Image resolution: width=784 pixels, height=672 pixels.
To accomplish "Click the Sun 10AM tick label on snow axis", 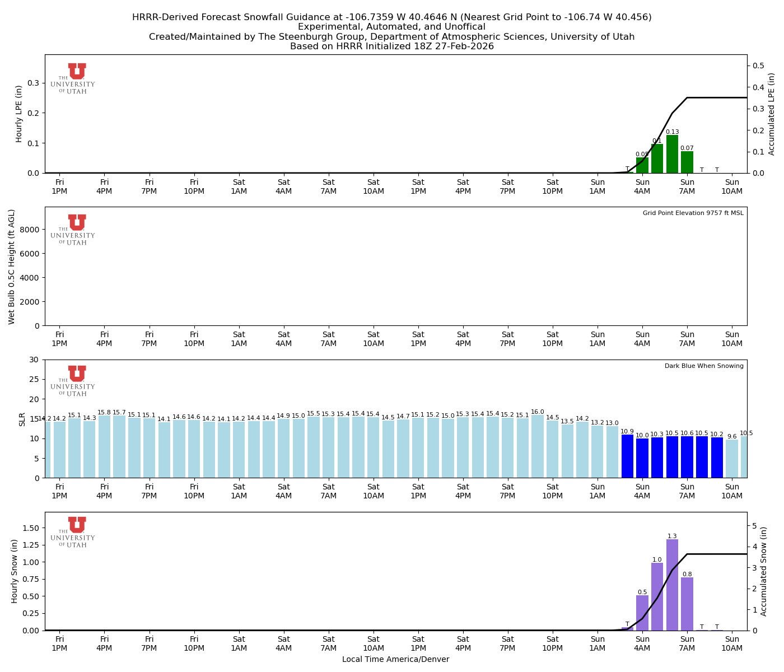I will click(732, 643).
